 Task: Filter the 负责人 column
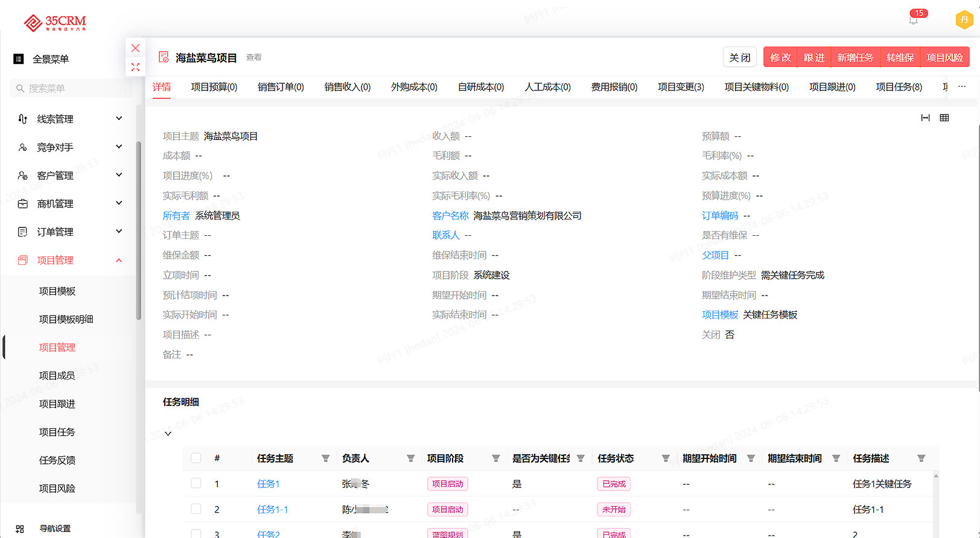coord(410,458)
